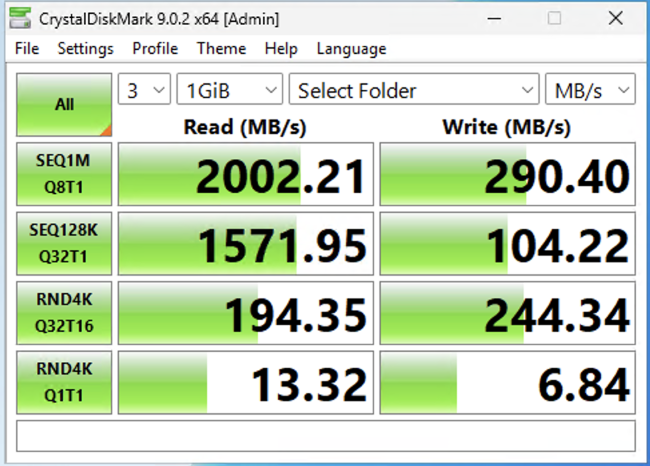Start the SEQ1M Q8T1 test

[x=64, y=174]
